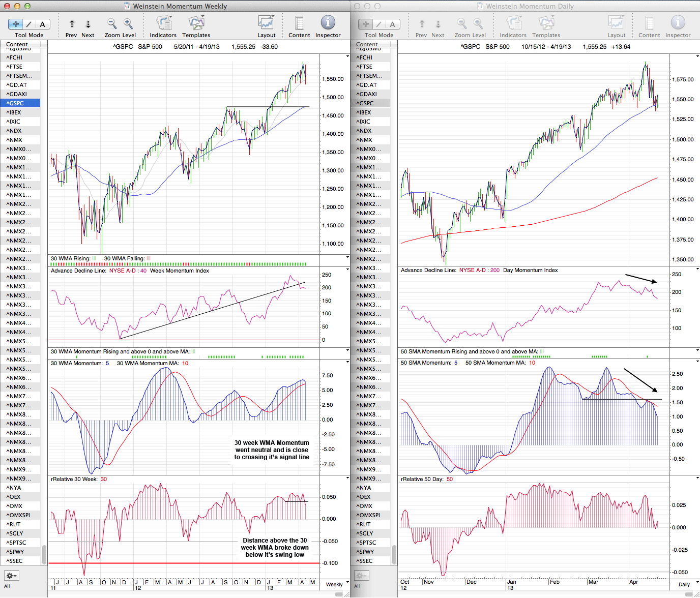Zoom in the Weekly chart
The height and width of the screenshot is (598, 700).
coord(128,23)
